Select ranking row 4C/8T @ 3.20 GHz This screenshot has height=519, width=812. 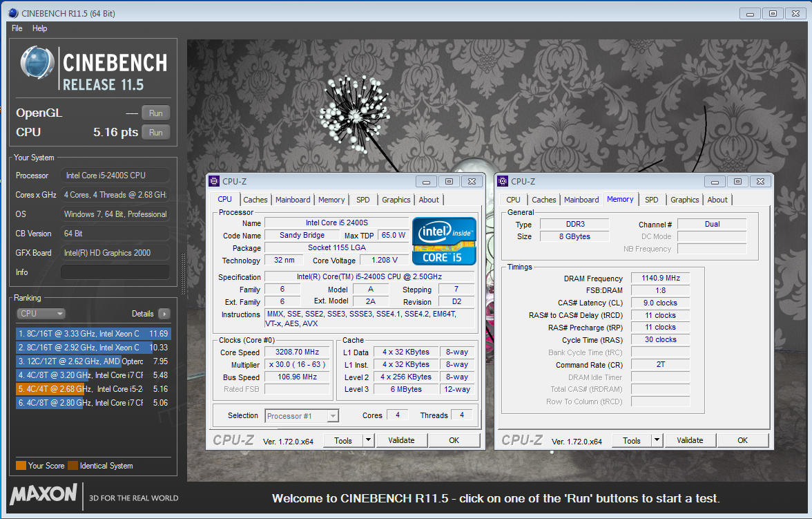pos(93,375)
